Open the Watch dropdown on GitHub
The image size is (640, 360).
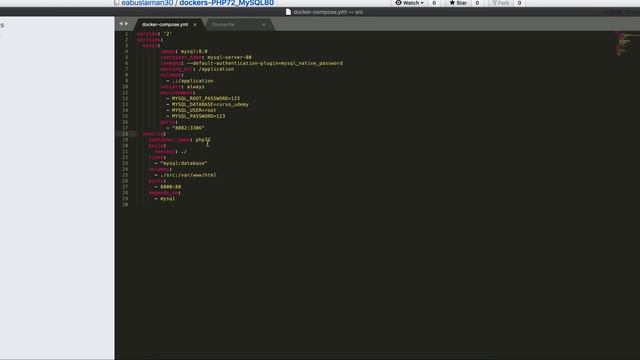[409, 3]
